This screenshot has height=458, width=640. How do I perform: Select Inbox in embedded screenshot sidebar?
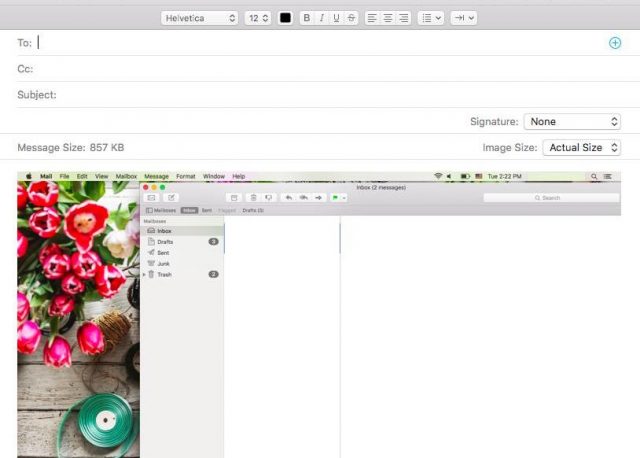(x=182, y=231)
